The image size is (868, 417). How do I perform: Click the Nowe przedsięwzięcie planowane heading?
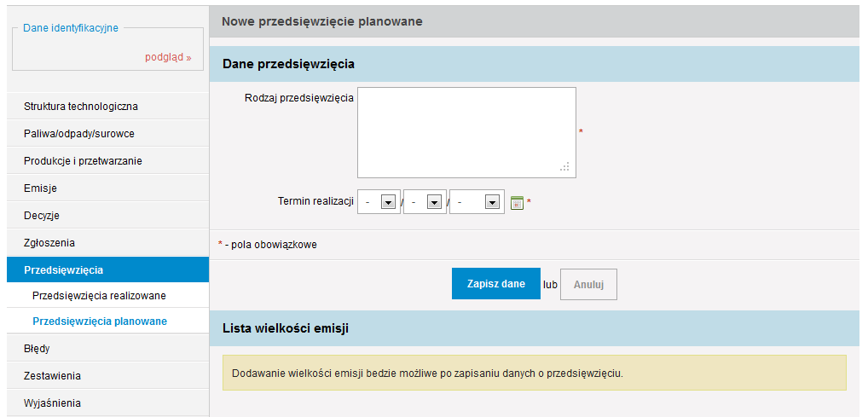pyautogui.click(x=321, y=21)
